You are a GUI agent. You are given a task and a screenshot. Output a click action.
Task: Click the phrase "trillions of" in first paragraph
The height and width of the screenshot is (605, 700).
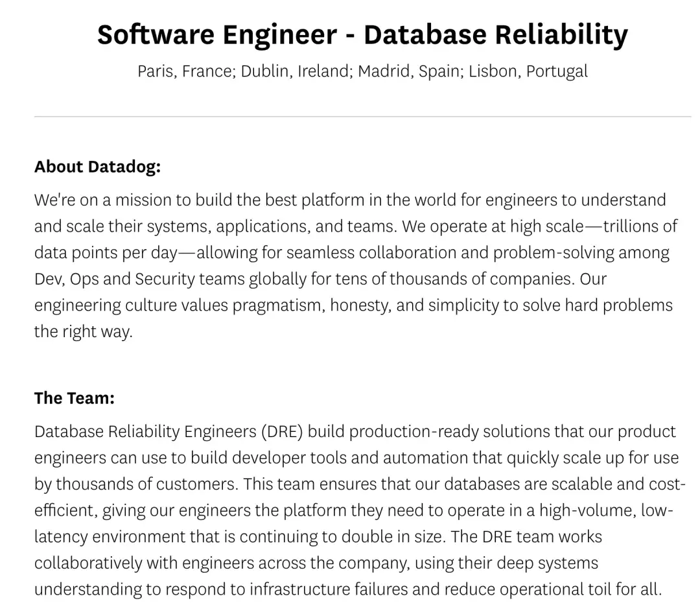640,226
